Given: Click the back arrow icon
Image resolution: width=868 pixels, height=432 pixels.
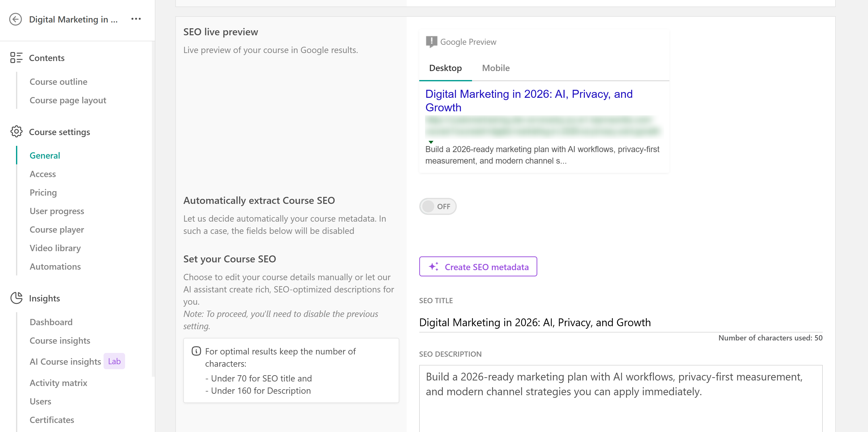Looking at the screenshot, I should coord(16,20).
